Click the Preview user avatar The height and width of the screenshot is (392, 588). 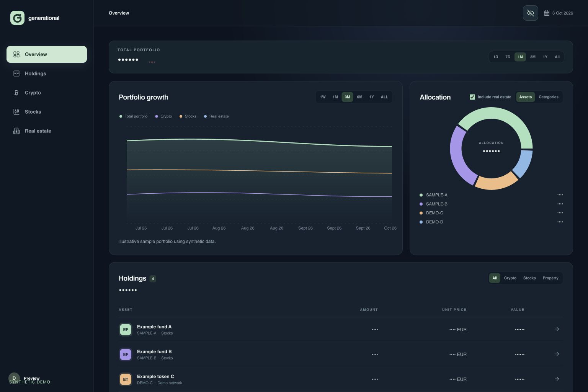14,378
